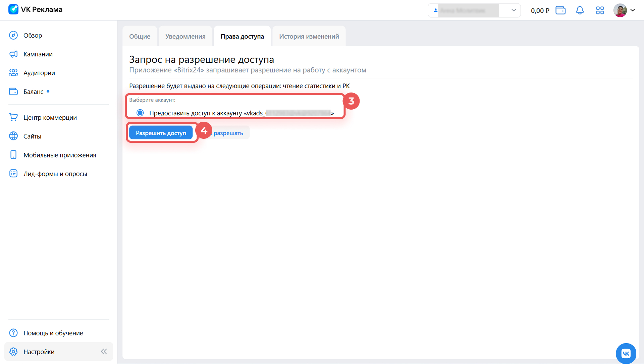Switch to the Уведомления tab
The width and height of the screenshot is (644, 364).
click(185, 36)
